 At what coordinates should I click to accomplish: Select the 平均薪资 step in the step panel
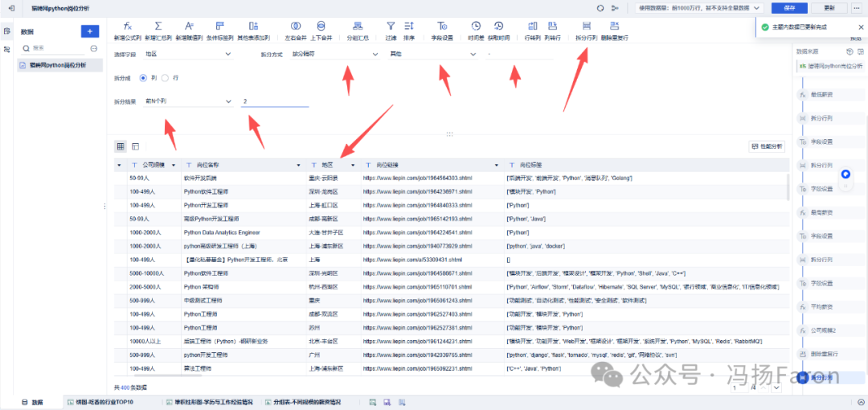[x=829, y=307]
